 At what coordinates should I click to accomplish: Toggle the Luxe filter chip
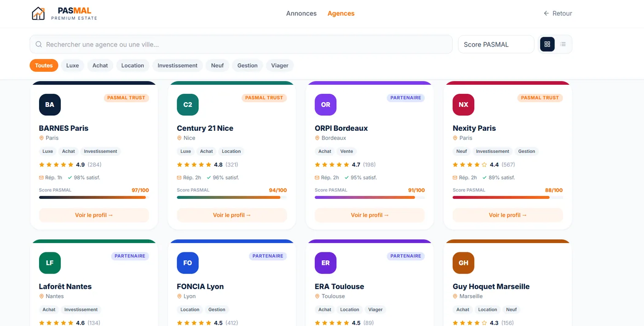73,65
